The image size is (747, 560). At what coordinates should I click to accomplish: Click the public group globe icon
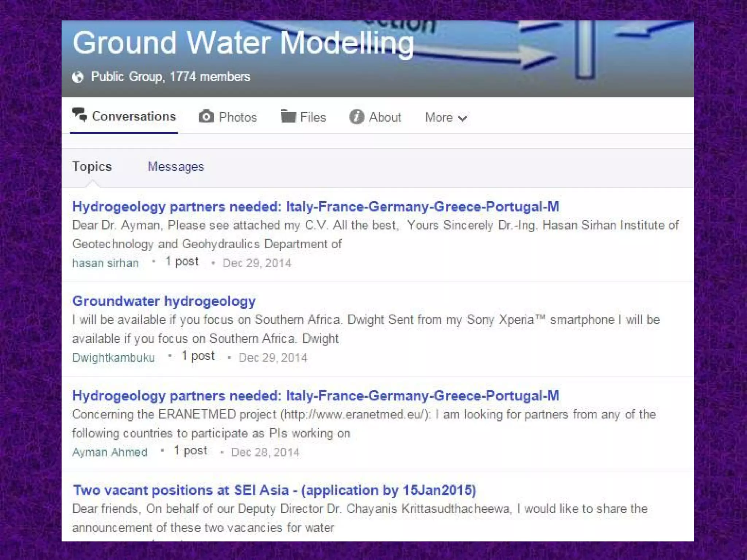(78, 77)
